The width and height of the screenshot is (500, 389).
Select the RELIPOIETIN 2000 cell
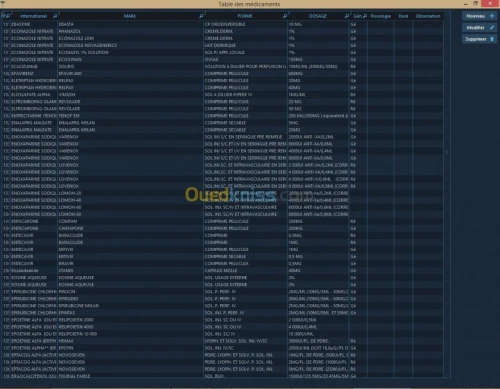pyautogui.click(x=130, y=320)
